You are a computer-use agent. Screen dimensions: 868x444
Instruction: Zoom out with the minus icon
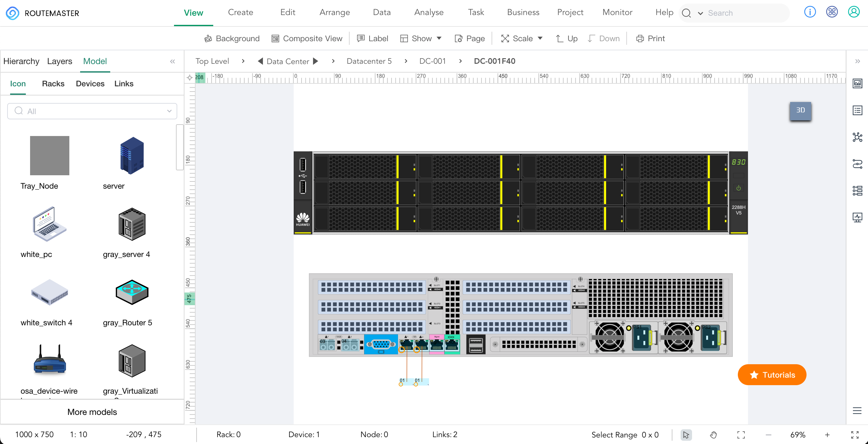point(768,435)
